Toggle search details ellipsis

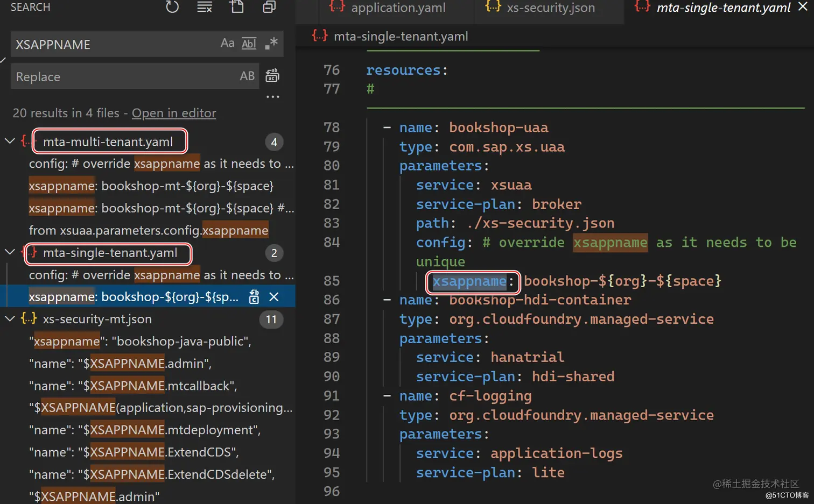pyautogui.click(x=272, y=97)
